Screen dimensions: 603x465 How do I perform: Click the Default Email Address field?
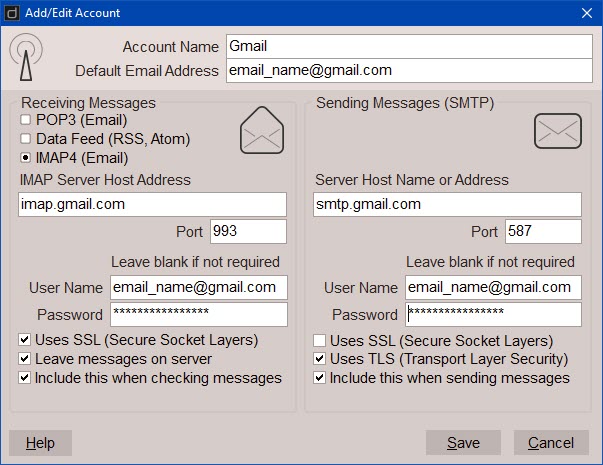click(x=409, y=70)
